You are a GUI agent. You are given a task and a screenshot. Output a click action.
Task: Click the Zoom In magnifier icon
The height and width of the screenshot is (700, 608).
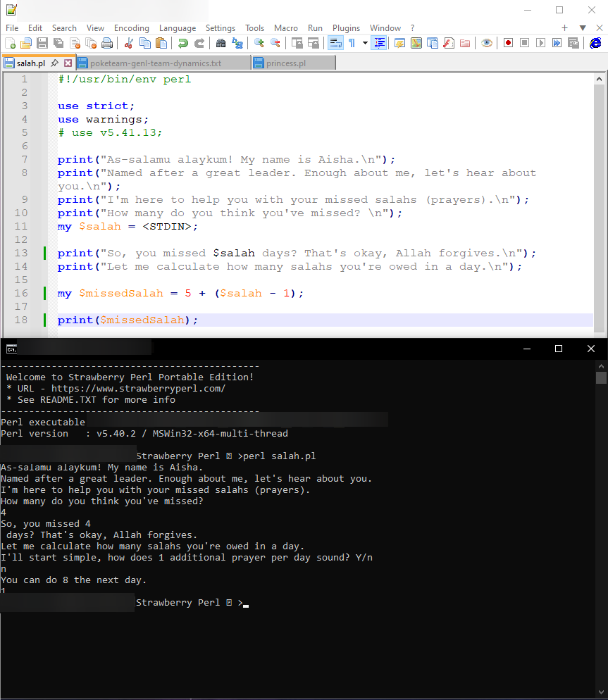(x=259, y=43)
